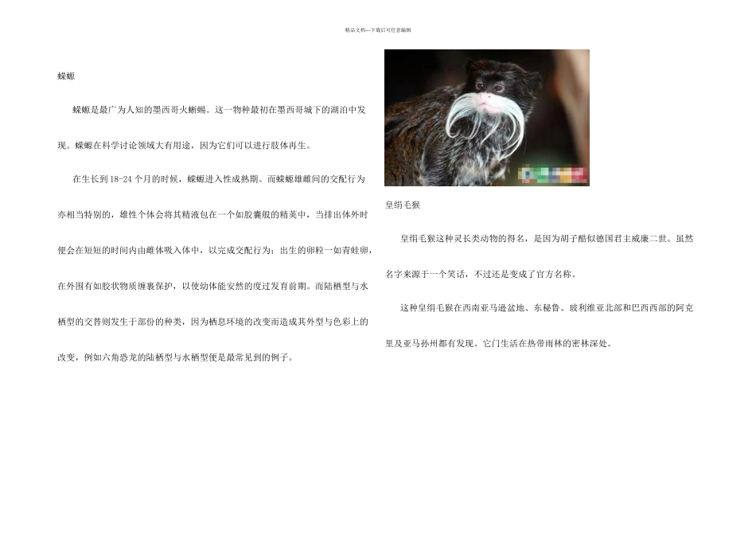The height and width of the screenshot is (535, 756).
Task: Click the line starting '便会在短短的时间内由雌体'
Action: pos(215,250)
